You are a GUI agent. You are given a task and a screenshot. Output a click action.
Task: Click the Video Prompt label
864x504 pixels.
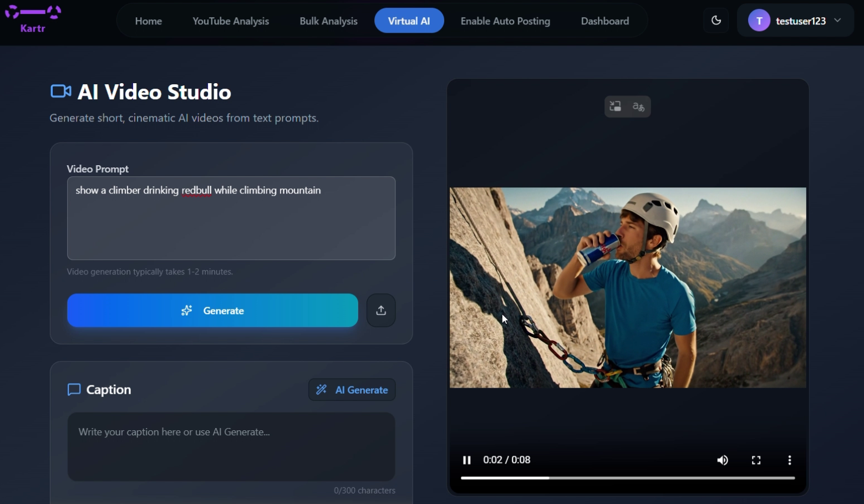[98, 169]
